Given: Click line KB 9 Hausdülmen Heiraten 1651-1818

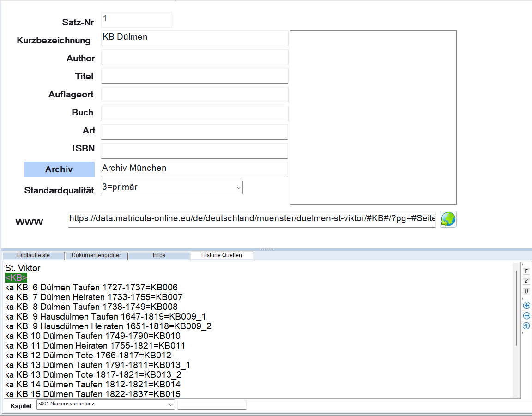Looking at the screenshot, I should point(108,326).
